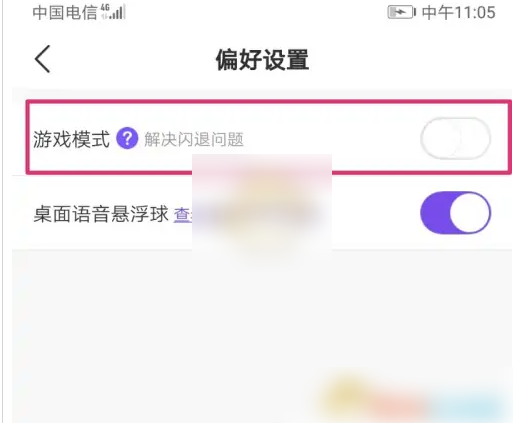This screenshot has height=423, width=513.
Task: Open the purple underlined 查看 link
Action: tap(183, 214)
